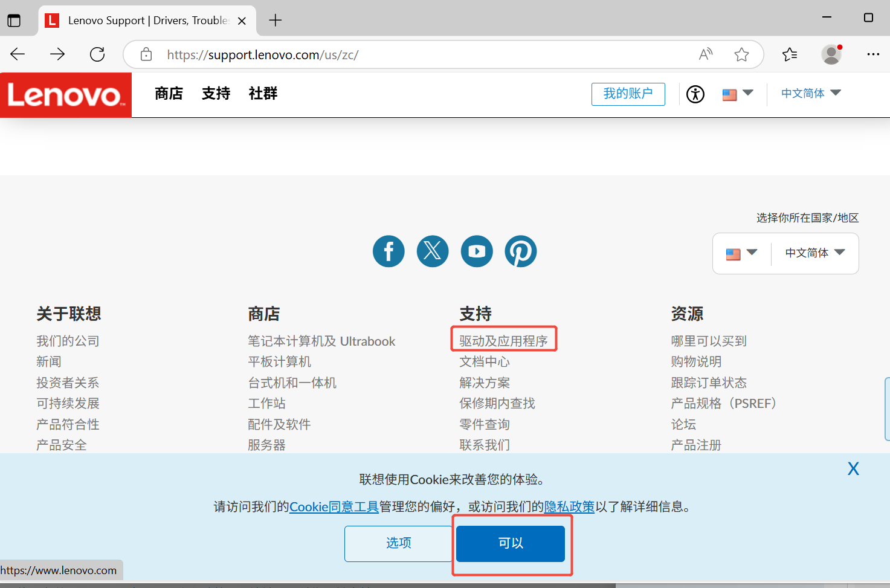Open 商店 menu in header
Image resolution: width=890 pixels, height=588 pixels.
coord(169,94)
